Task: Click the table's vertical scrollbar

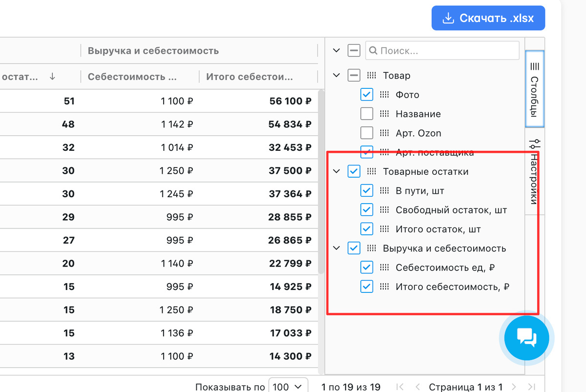Action: [x=320, y=182]
